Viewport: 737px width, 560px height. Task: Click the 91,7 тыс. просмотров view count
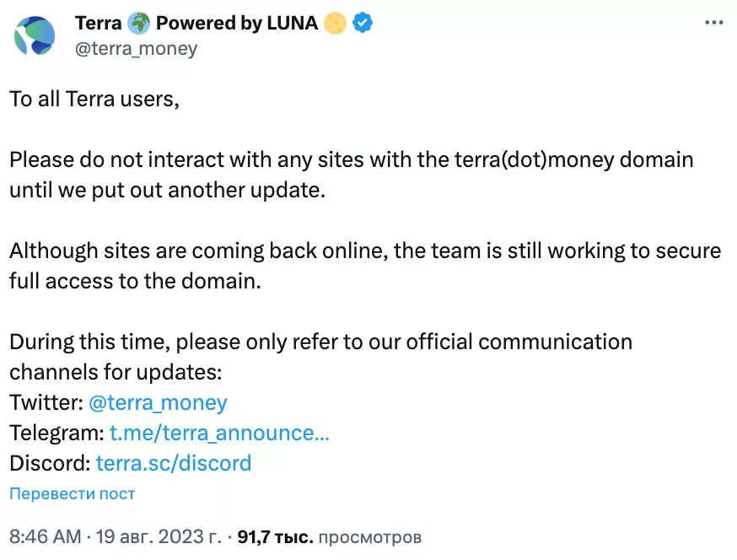[330, 536]
